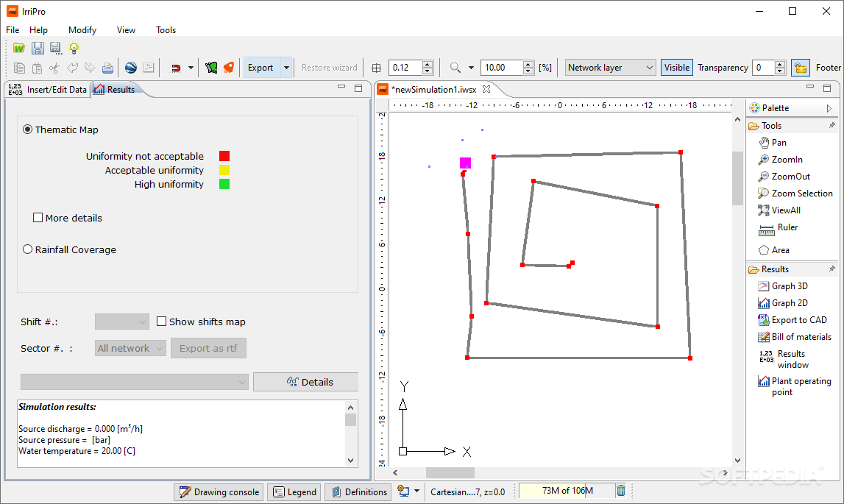Image resolution: width=844 pixels, height=504 pixels.
Task: Open Graph 3D results
Action: coord(783,286)
